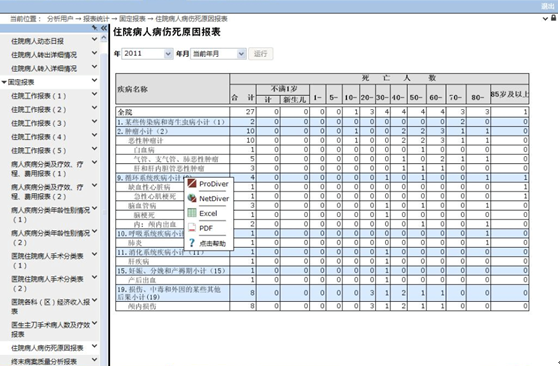Click 退出 logout link at top right
The image size is (560, 368).
tap(548, 6)
